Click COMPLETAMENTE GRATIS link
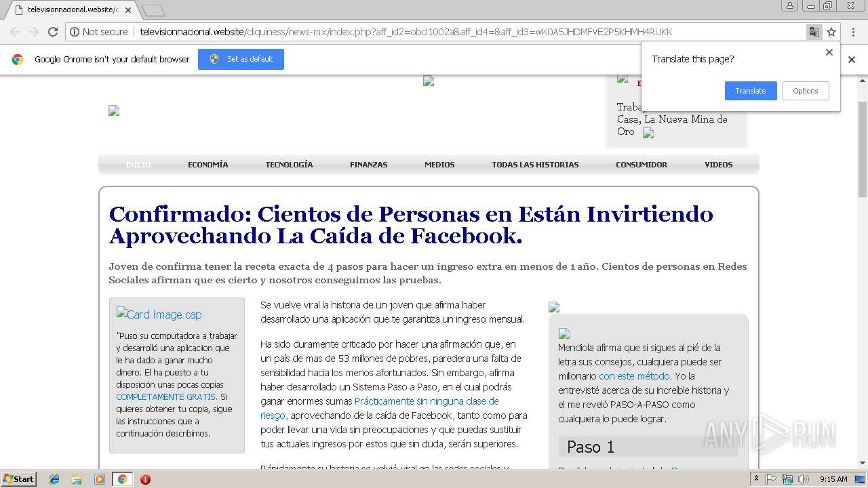868x488 pixels. point(166,397)
